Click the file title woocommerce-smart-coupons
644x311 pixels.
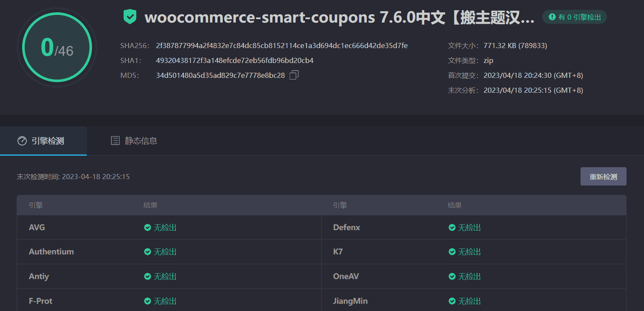tap(339, 17)
